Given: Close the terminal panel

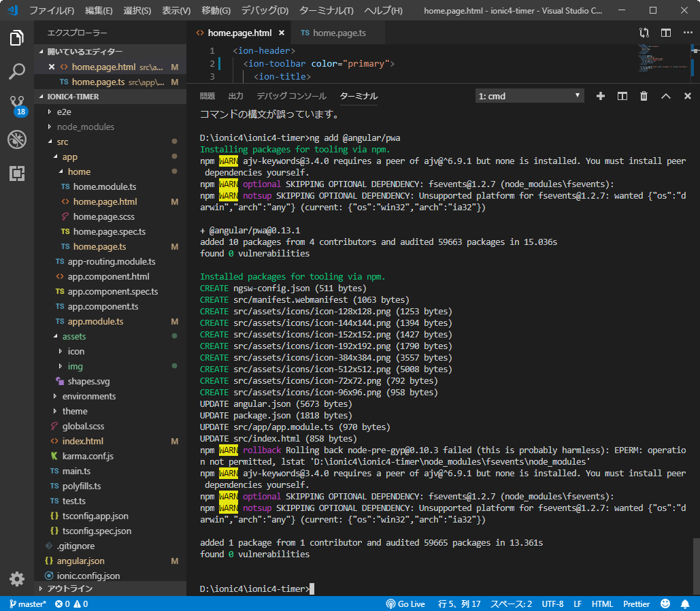Looking at the screenshot, I should 688,96.
